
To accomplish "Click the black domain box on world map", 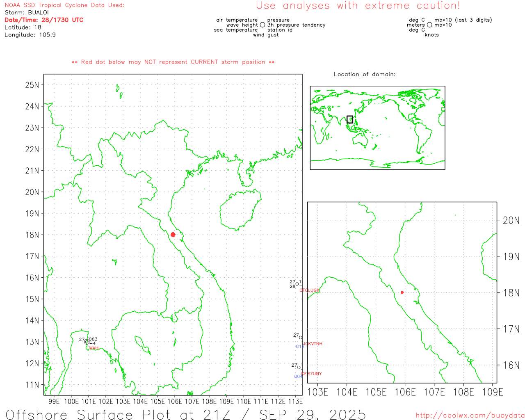I will pos(350,119).
